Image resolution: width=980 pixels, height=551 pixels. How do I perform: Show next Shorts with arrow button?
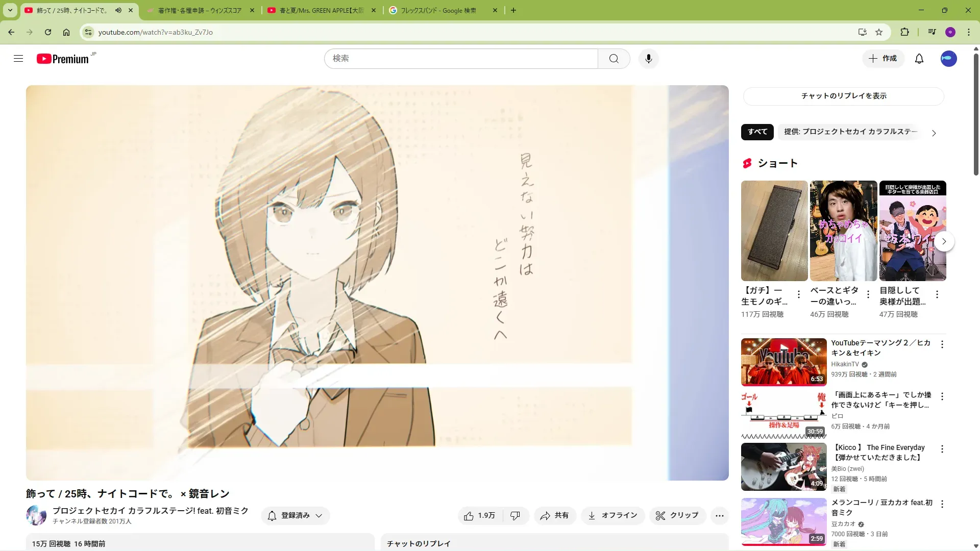click(944, 241)
